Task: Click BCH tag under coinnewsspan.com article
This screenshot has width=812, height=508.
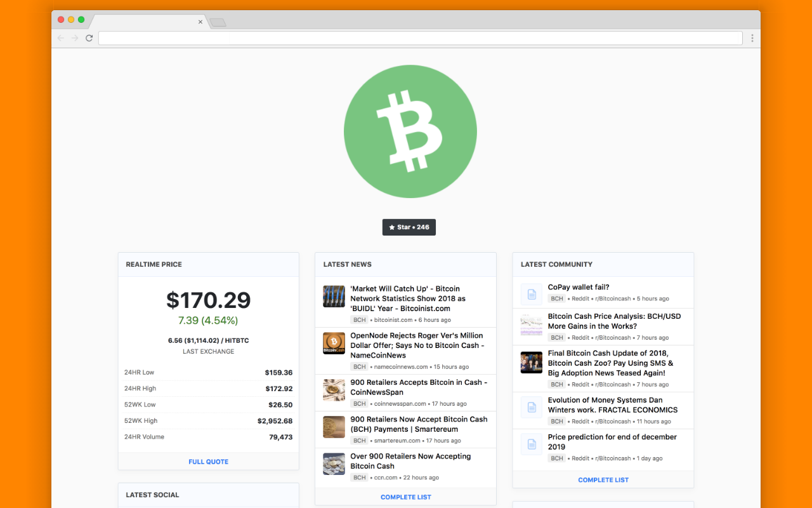Action: pos(360,404)
